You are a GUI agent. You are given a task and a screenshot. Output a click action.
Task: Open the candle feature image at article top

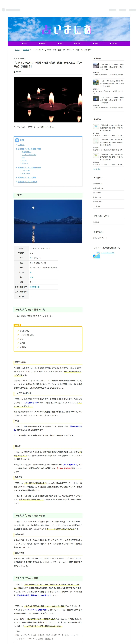pos(48,99)
